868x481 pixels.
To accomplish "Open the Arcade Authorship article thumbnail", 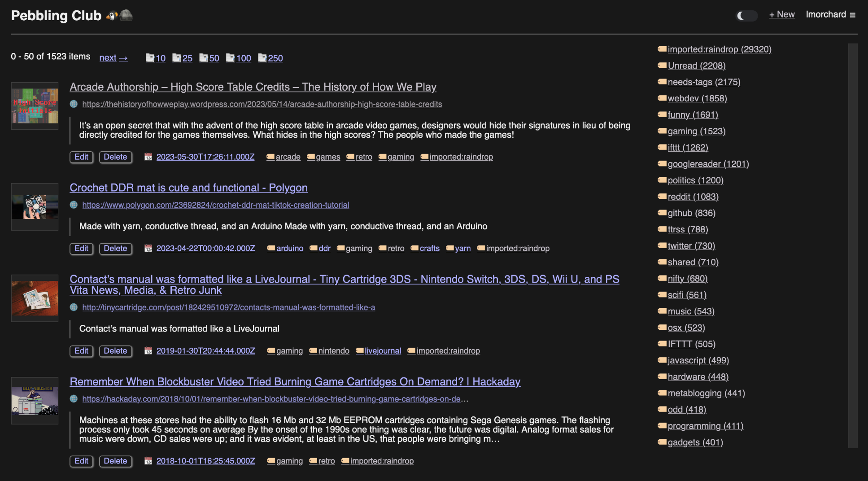I will point(35,106).
